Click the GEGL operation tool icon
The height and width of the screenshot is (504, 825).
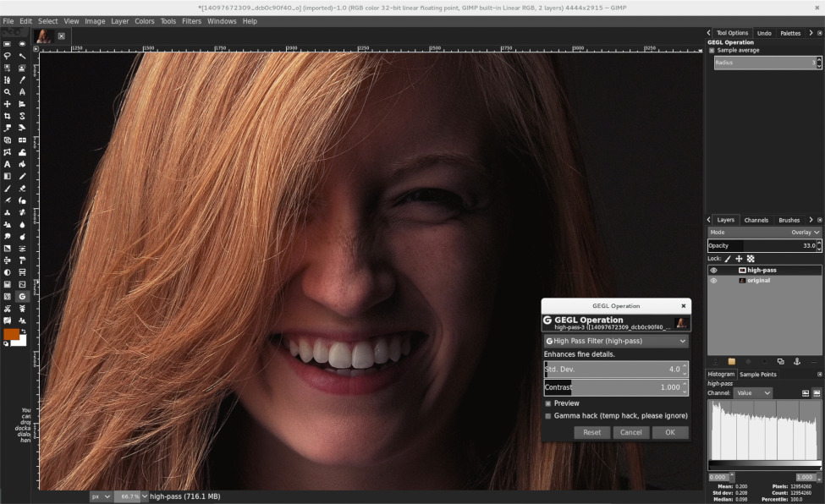[23, 298]
